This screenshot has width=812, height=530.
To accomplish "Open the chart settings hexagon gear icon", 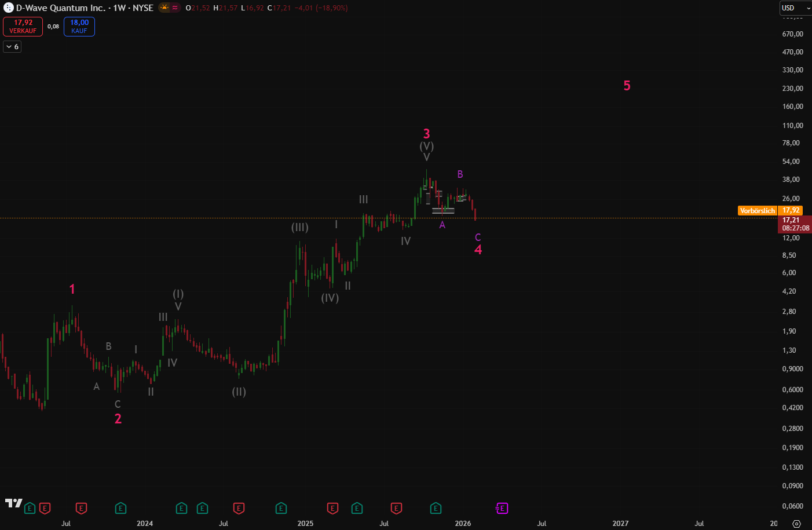I will click(x=796, y=524).
